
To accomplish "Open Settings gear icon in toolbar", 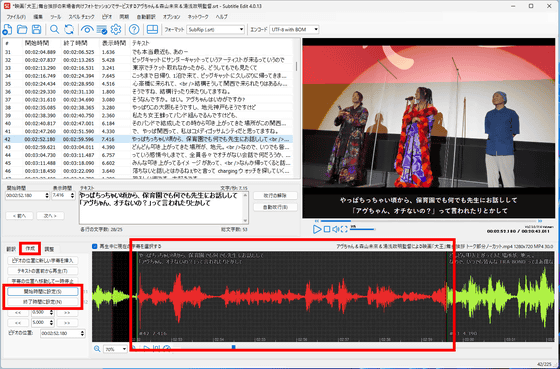I will pyautogui.click(x=116, y=29).
